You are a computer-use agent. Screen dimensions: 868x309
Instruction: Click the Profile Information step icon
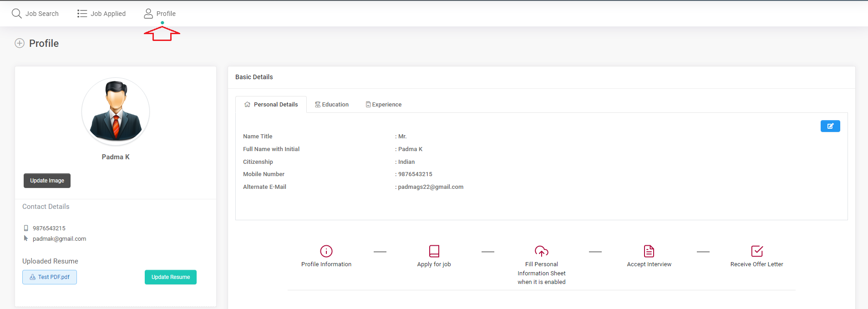[326, 251]
